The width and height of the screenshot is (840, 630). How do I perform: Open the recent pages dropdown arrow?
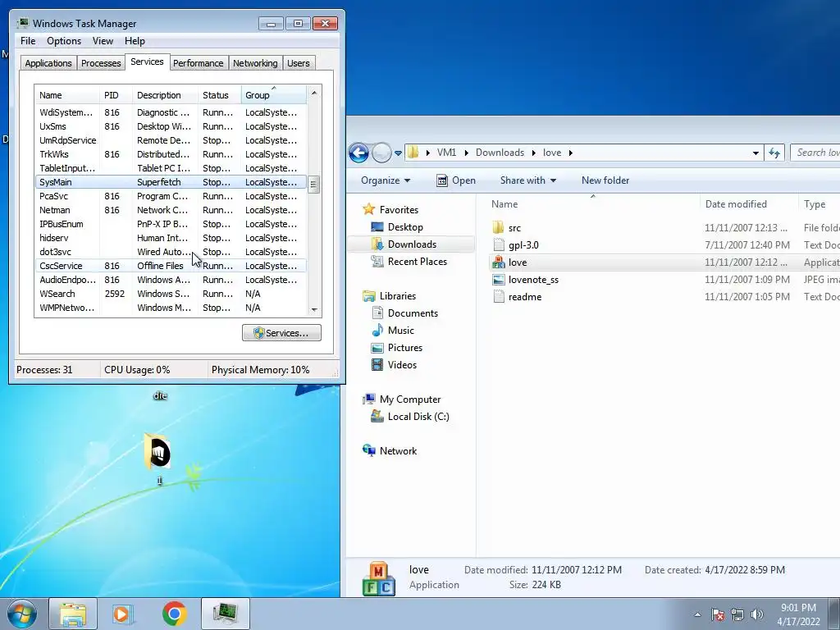coord(398,153)
